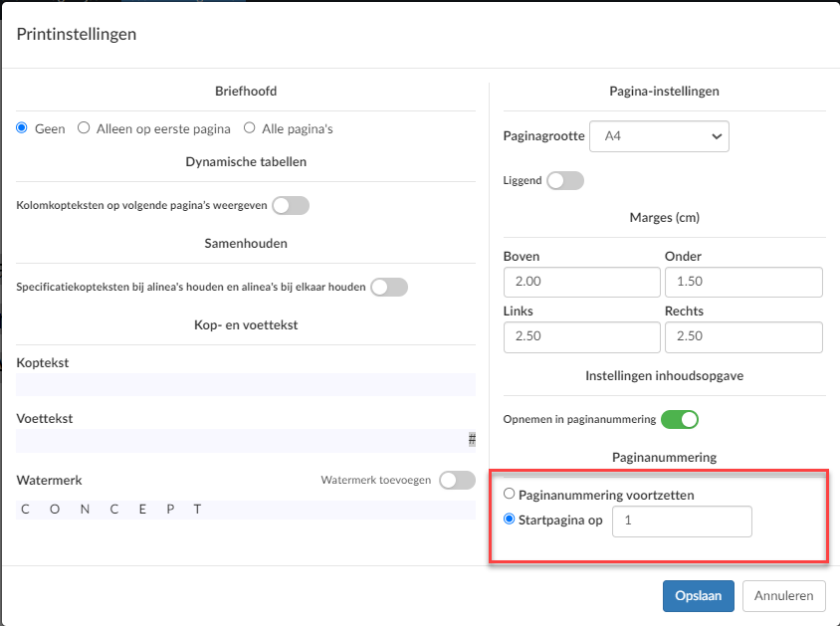Toggle the Liggend landscape switch
The width and height of the screenshot is (840, 626).
pos(565,180)
